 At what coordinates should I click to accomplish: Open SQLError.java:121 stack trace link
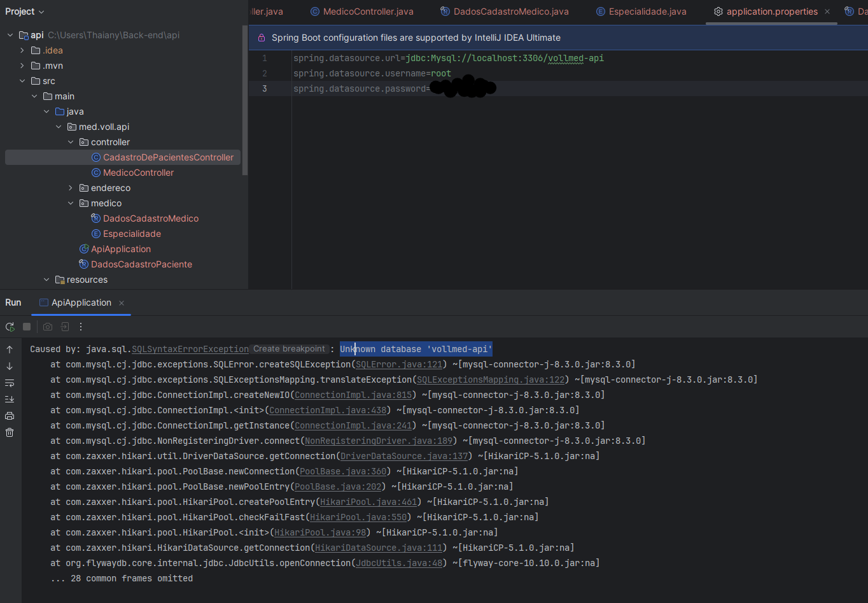[x=398, y=364]
